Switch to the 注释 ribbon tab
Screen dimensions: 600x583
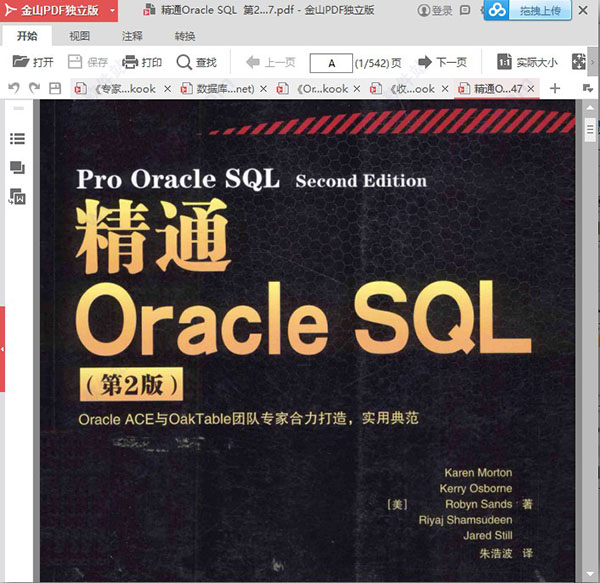click(x=132, y=36)
